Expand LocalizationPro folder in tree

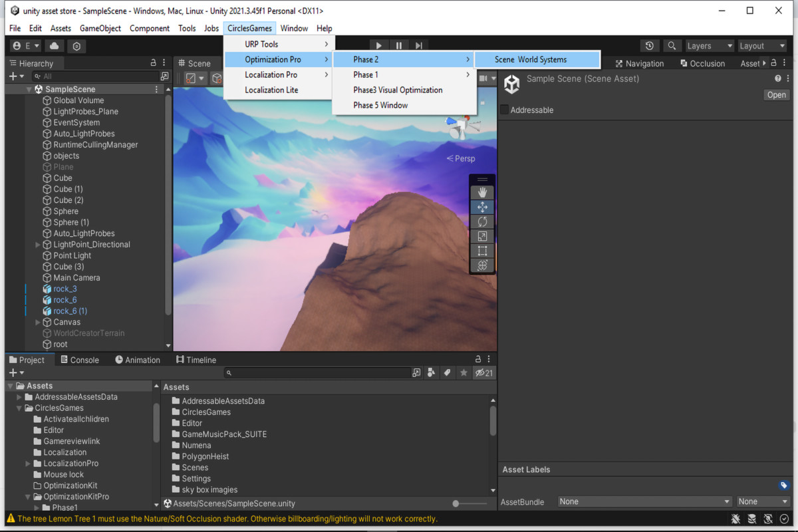[28, 464]
